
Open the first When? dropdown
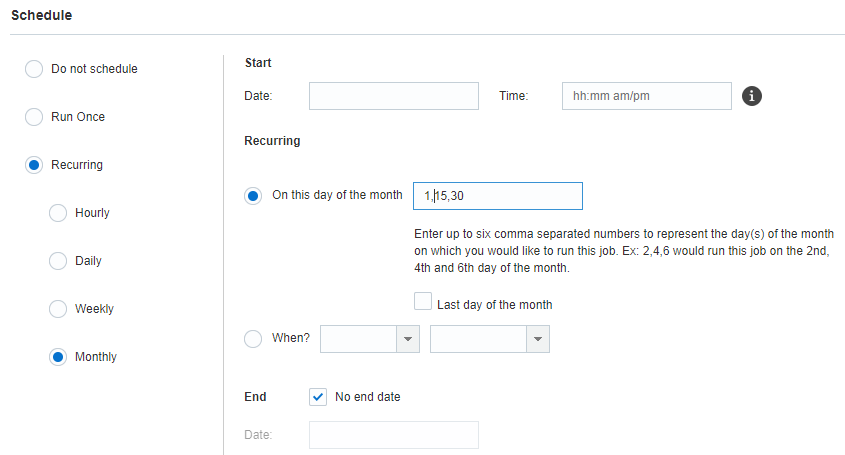(x=408, y=339)
